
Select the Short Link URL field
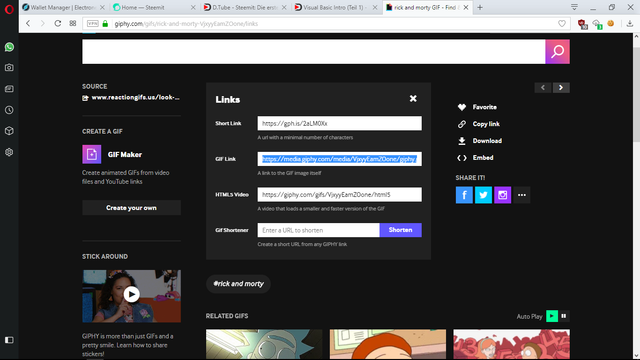pos(340,123)
